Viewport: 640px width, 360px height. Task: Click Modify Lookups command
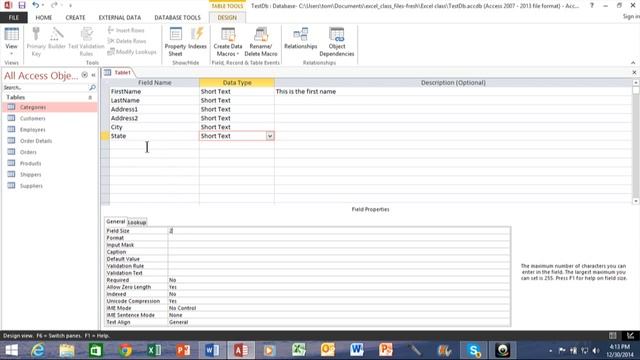[132, 52]
